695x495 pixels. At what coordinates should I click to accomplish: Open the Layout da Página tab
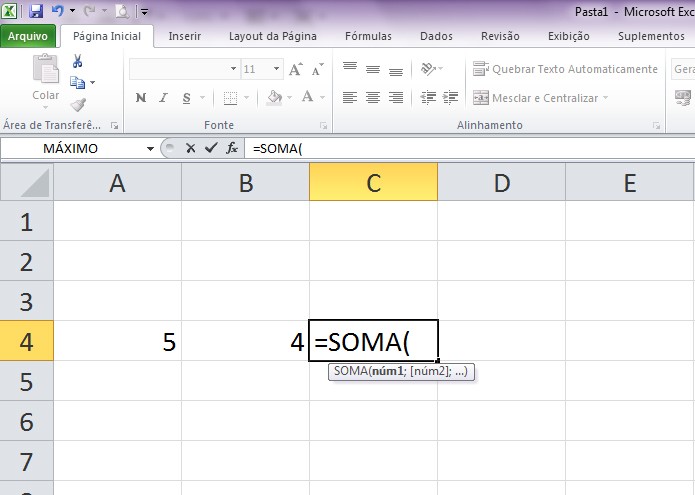[273, 36]
